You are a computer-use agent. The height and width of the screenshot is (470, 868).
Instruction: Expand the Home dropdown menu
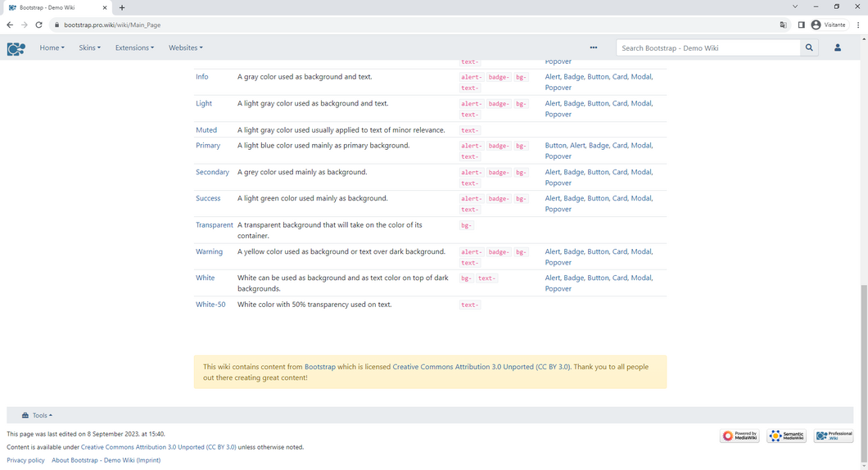[x=52, y=48]
